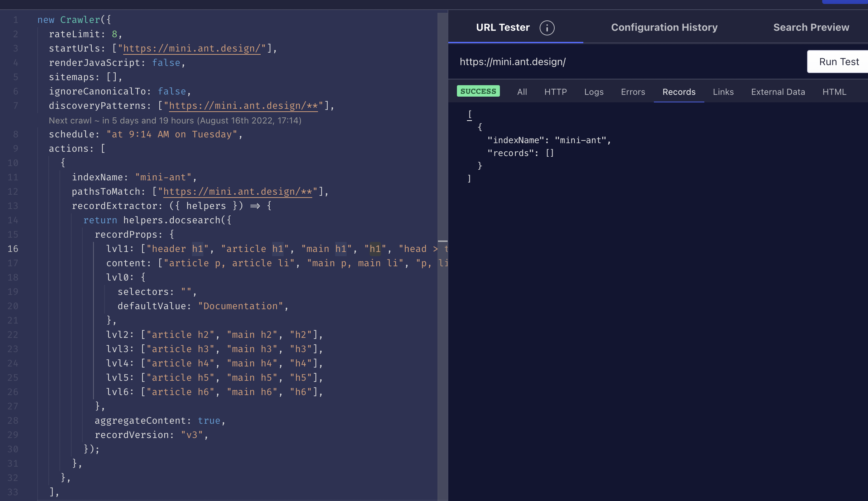Click the ignoreCanonicalTo false value

[x=172, y=91]
